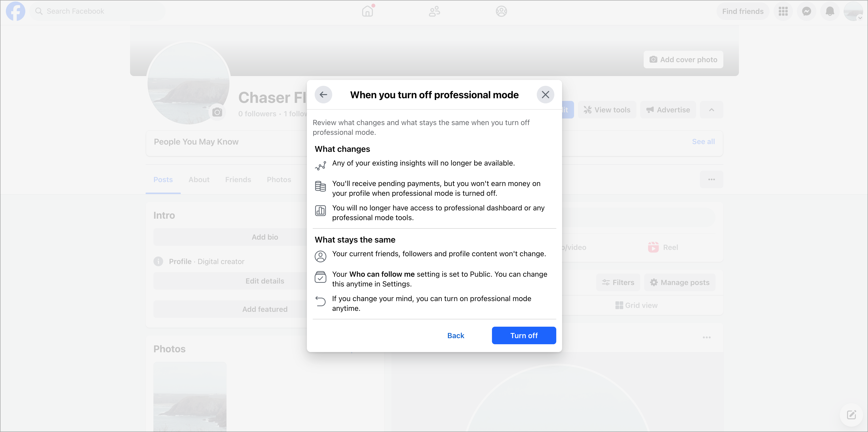868x432 pixels.
Task: Click the back arrow in the dialog header
Action: point(323,95)
